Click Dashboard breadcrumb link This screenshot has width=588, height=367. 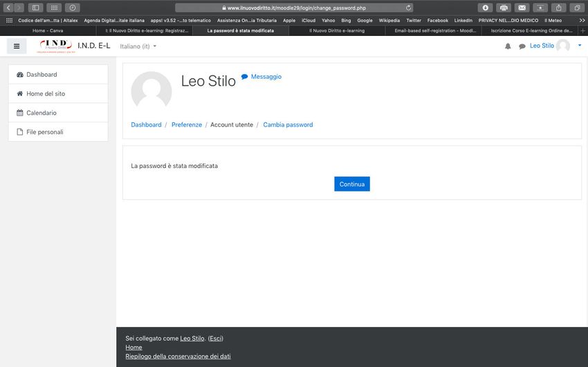(146, 124)
